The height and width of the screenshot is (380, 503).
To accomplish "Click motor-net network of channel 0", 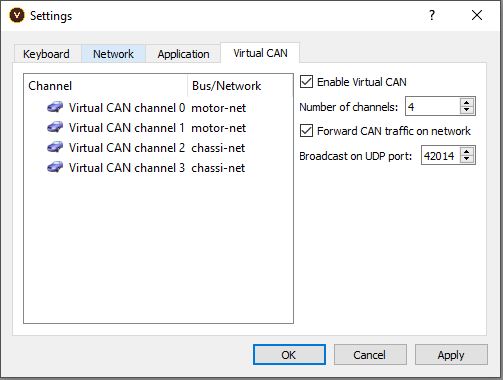I will pyautogui.click(x=218, y=108).
